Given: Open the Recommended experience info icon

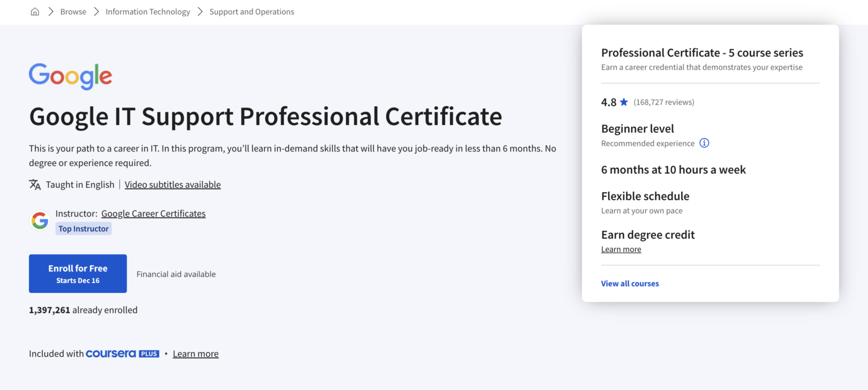Looking at the screenshot, I should (x=704, y=143).
